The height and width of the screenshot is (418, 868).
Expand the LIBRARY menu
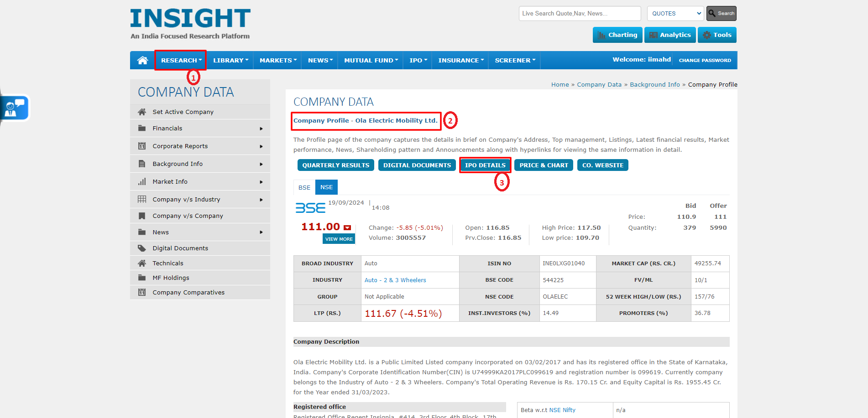pyautogui.click(x=230, y=60)
